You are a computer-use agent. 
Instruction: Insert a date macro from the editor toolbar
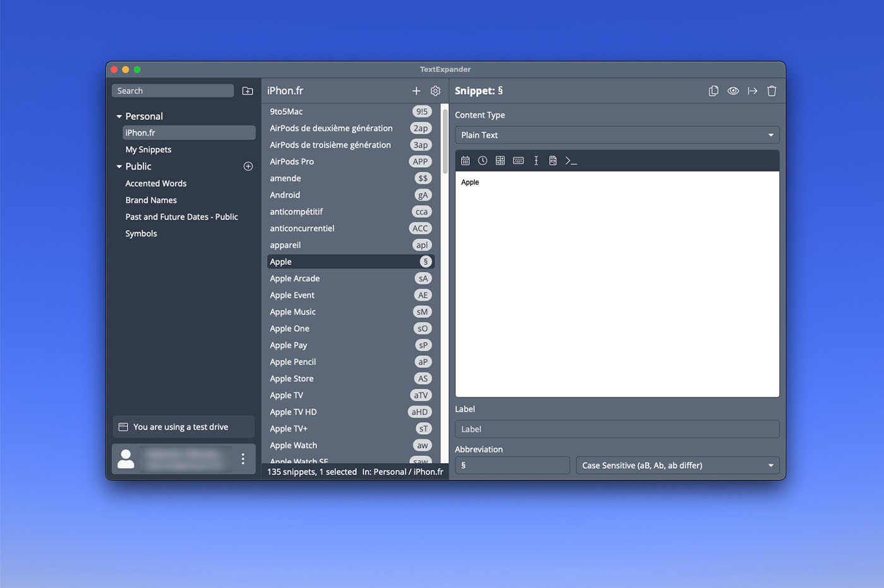pos(465,160)
